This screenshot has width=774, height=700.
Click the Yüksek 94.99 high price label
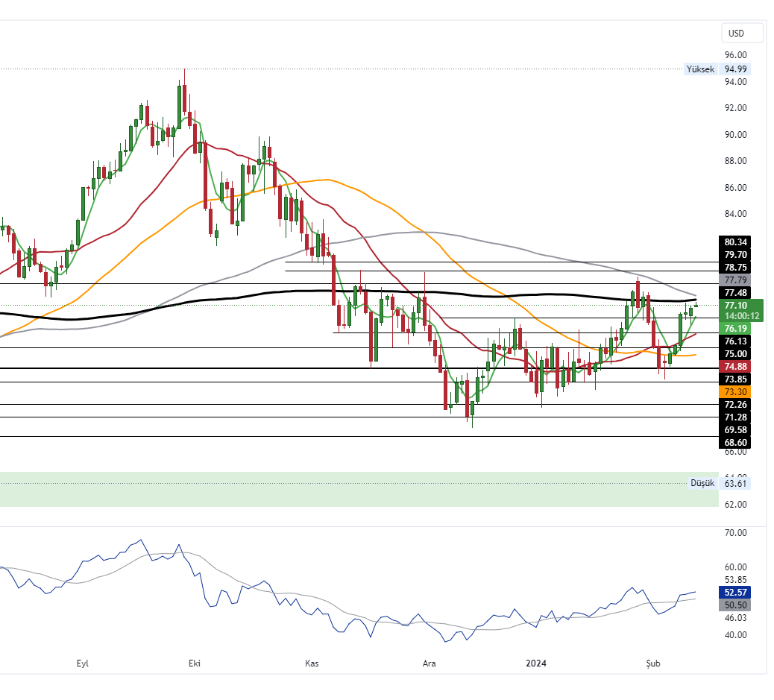coord(716,69)
